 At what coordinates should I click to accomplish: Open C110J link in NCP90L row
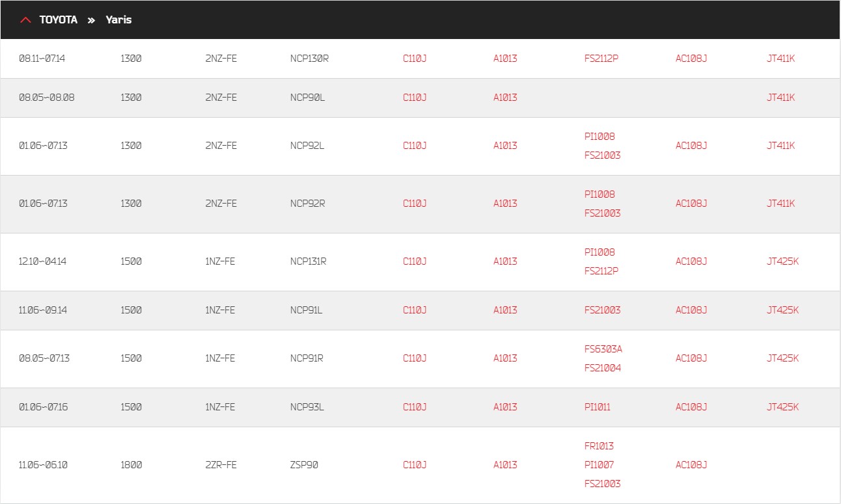coord(415,98)
